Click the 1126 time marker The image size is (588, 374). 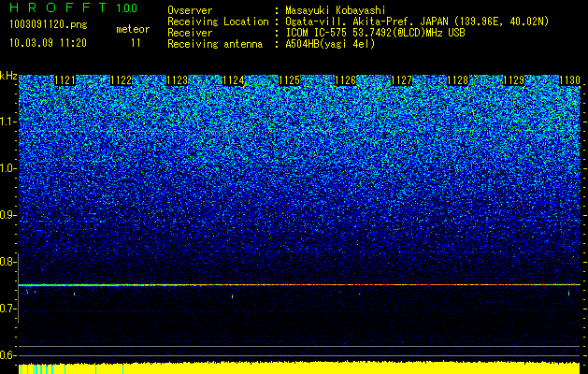345,80
